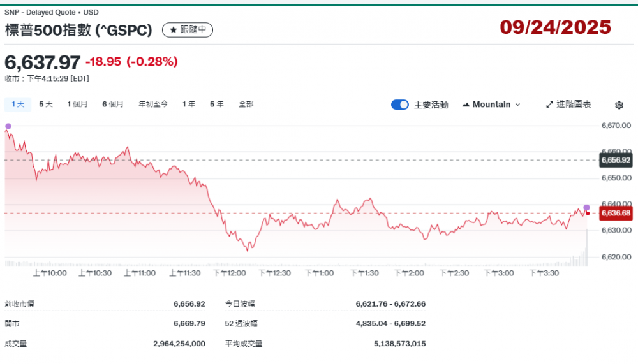Click the purple event dot near market close
This screenshot has width=638, height=364.
coord(586,208)
